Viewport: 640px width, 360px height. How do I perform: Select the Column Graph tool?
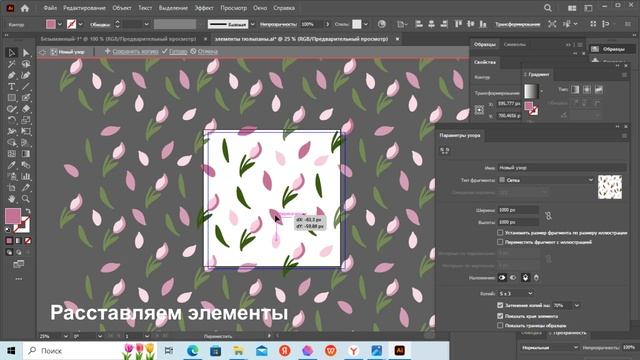[26, 176]
